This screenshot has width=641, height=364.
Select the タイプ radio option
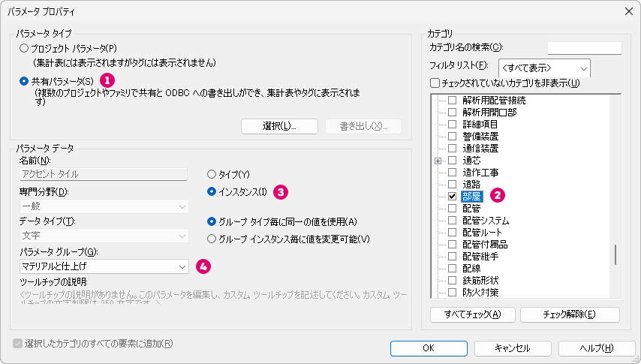(212, 174)
